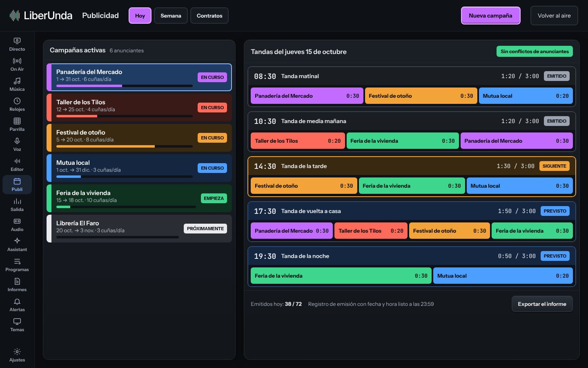Switch to the Semana tab
588x368 pixels.
click(x=171, y=16)
